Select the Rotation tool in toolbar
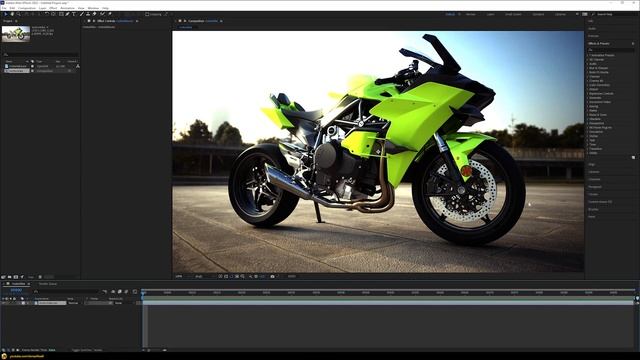Image resolution: width=640 pixels, height=360 pixels. (x=47, y=14)
